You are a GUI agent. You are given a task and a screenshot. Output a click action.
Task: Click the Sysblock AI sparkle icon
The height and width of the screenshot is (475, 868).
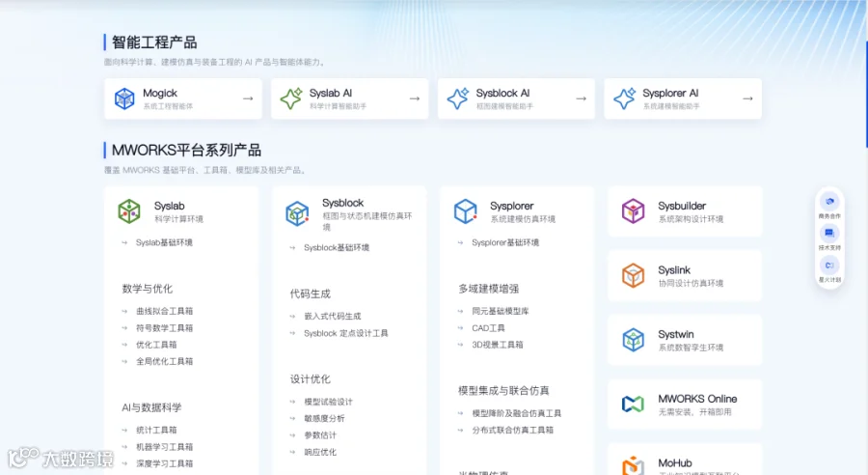click(458, 98)
